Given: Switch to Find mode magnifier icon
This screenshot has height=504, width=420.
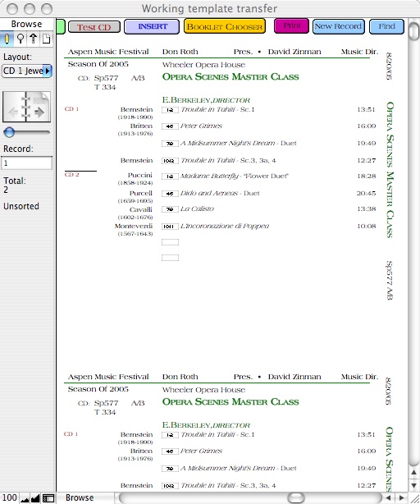Looking at the screenshot, I should 21,39.
